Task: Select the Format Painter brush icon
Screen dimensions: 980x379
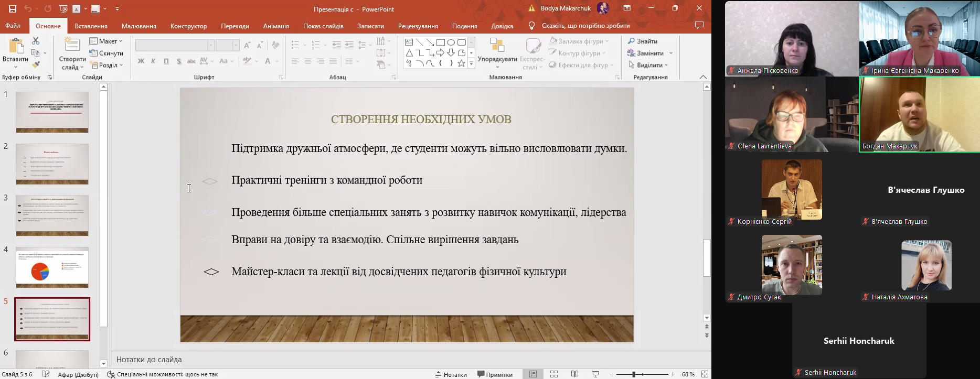Action: click(36, 64)
